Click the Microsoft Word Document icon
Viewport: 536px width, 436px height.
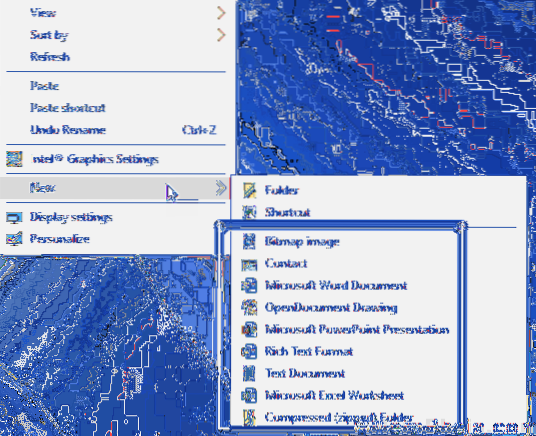coord(249,285)
